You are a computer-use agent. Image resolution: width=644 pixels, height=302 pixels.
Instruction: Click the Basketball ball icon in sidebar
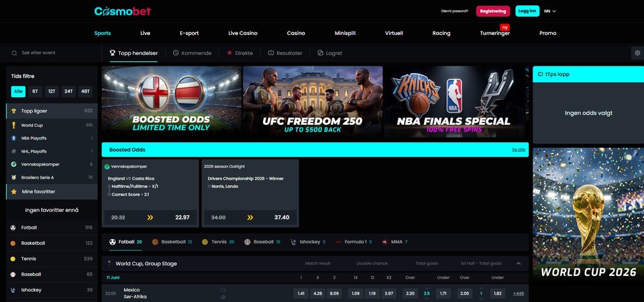coord(13,243)
